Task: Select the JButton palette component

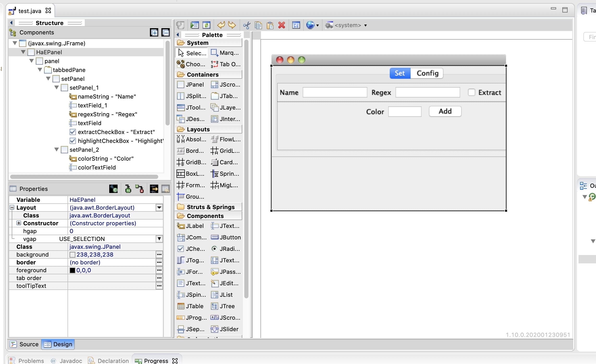Action: pyautogui.click(x=226, y=237)
